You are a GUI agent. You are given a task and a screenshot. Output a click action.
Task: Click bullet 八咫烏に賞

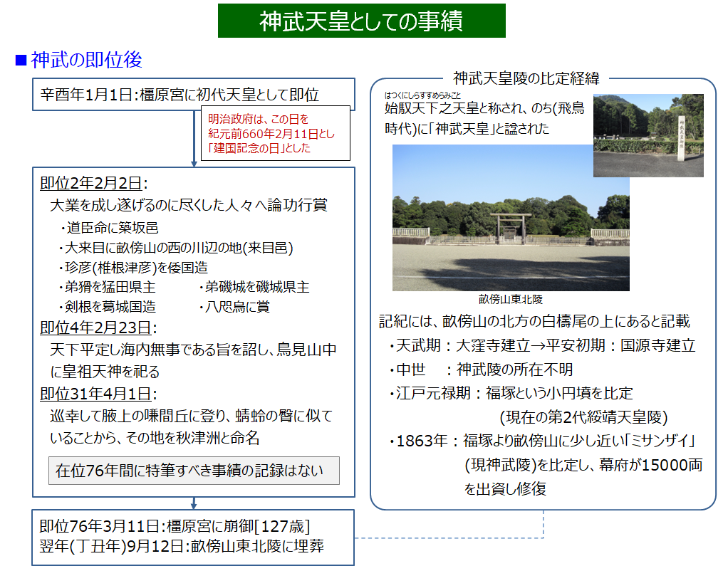(234, 307)
